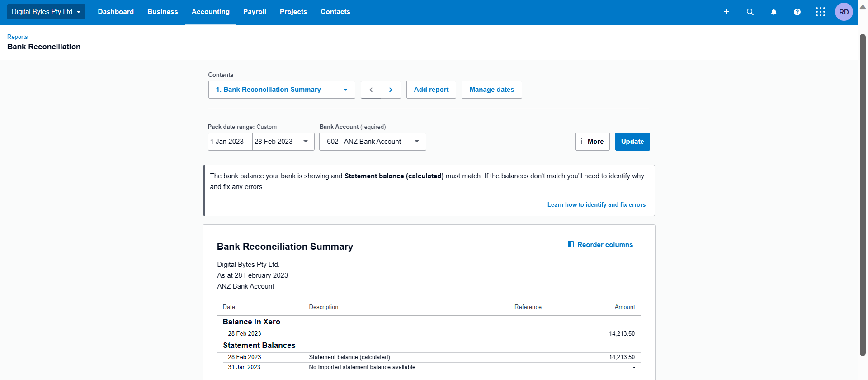The width and height of the screenshot is (868, 380).
Task: Open the Contacts menu
Action: click(335, 12)
